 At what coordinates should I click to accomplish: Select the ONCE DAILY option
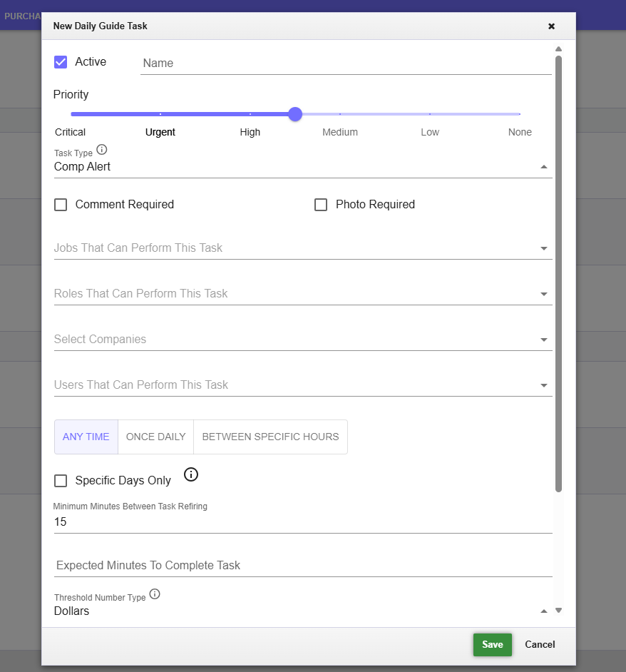coord(155,437)
